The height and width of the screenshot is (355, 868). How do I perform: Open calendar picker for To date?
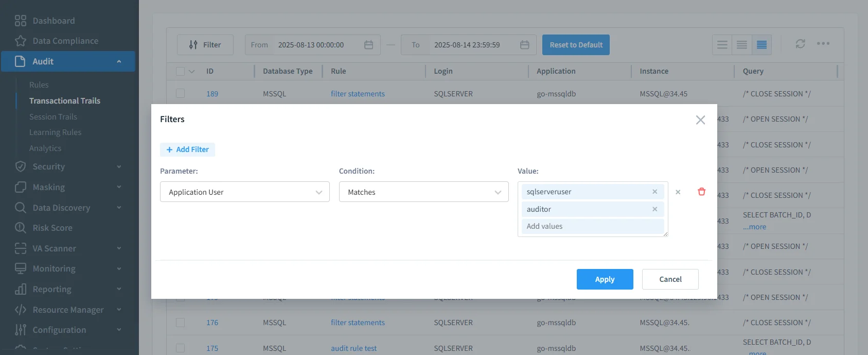(x=524, y=45)
